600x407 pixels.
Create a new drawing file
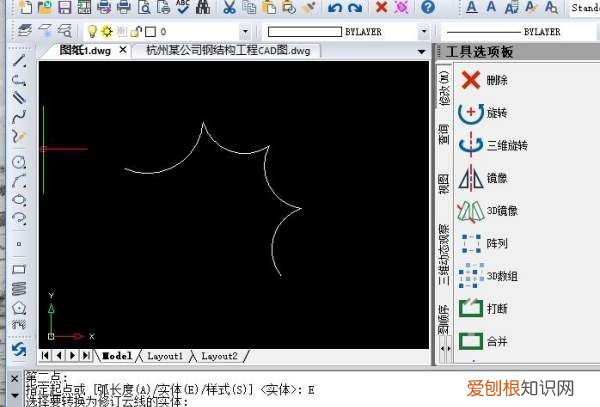[x=25, y=7]
